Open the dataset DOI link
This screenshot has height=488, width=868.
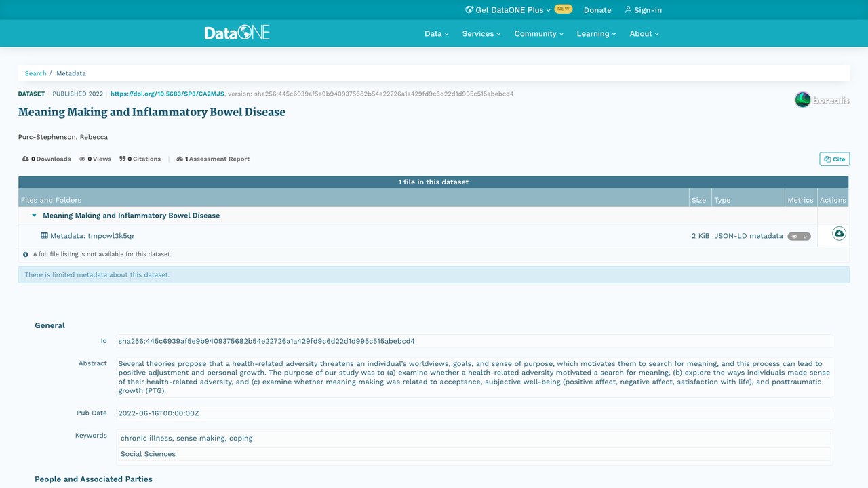click(x=167, y=94)
